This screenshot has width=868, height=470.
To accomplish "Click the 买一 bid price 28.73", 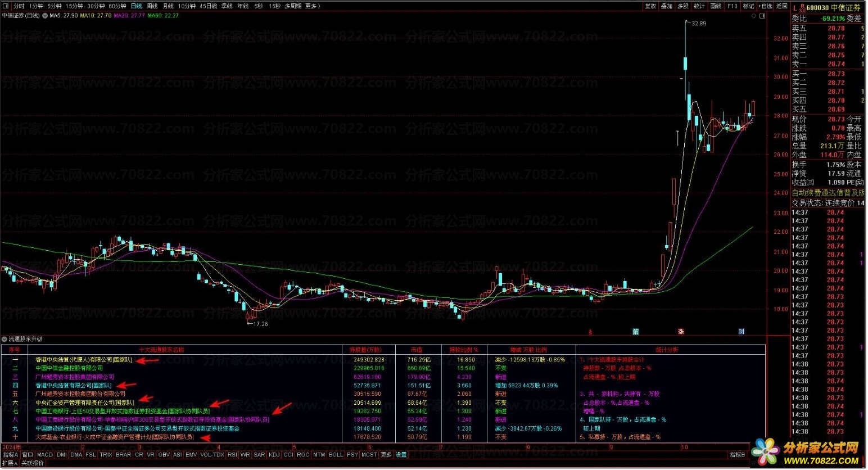I will (x=836, y=74).
